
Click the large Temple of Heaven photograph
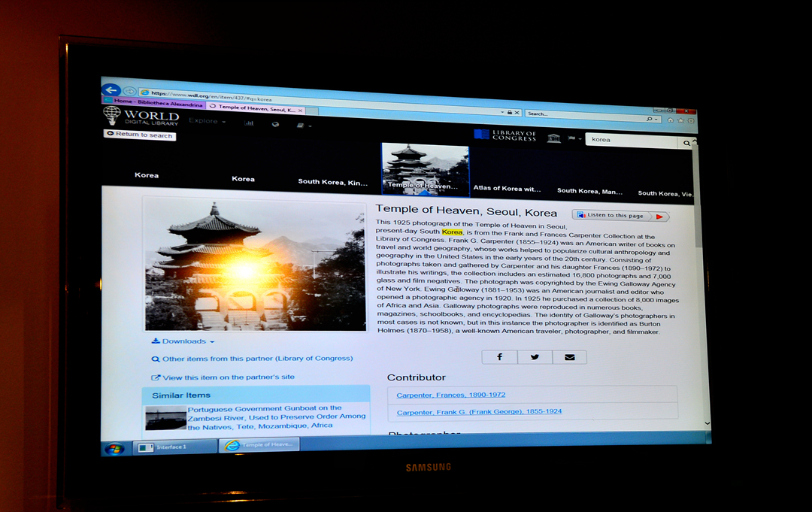255,265
